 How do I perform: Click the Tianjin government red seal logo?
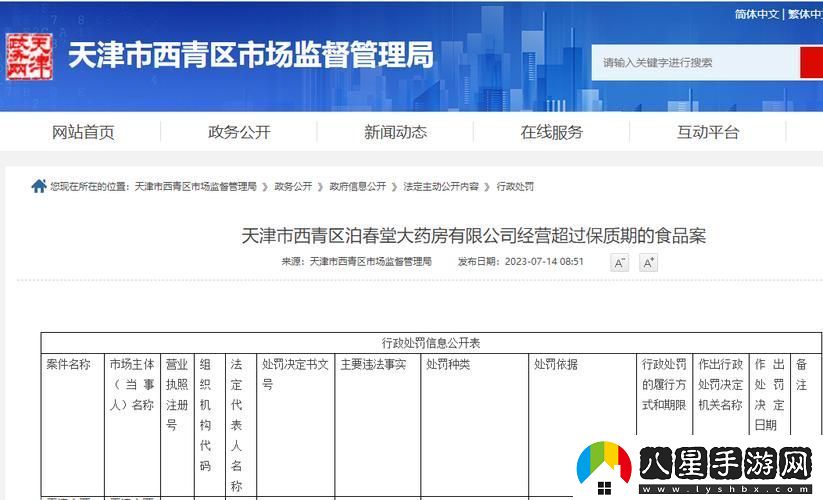[29, 56]
